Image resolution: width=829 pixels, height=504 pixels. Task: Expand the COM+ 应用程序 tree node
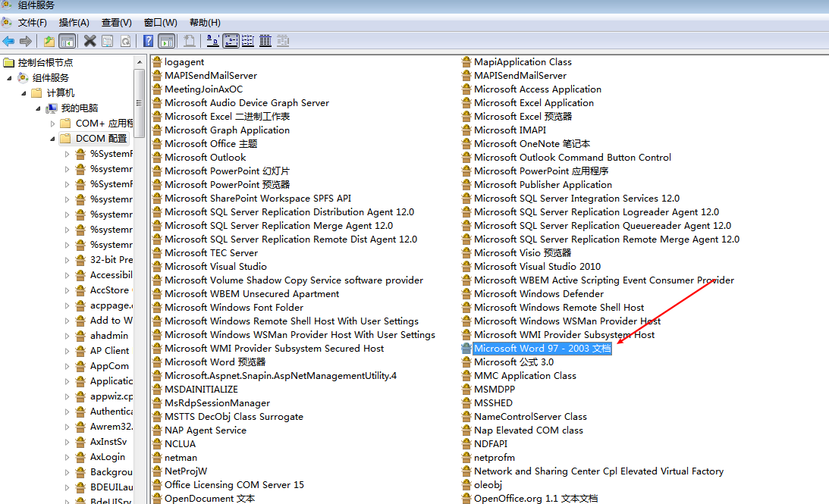pos(53,124)
